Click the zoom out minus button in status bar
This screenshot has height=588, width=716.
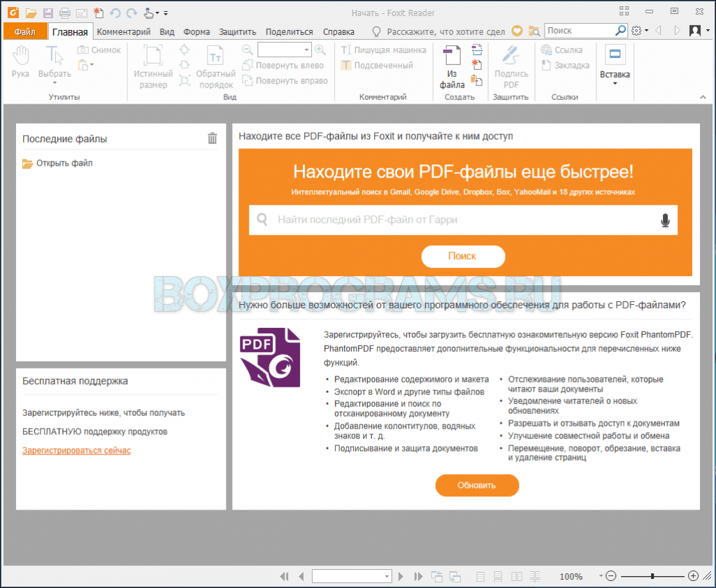610,576
